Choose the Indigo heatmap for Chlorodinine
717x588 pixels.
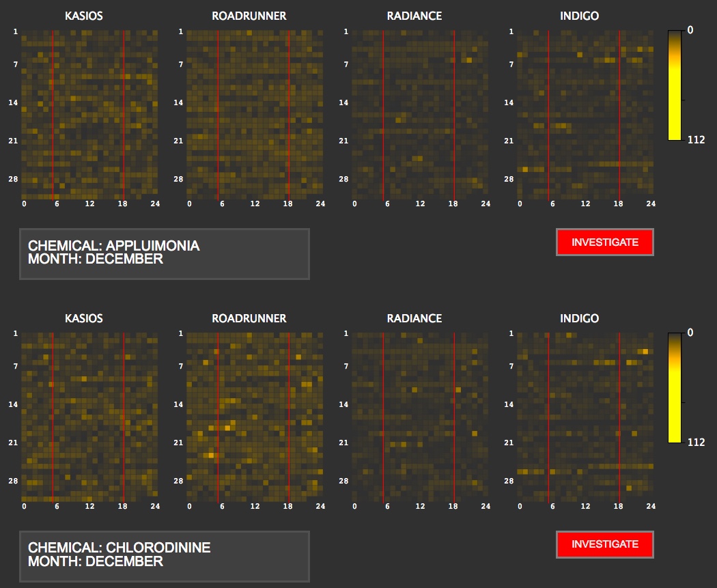click(x=585, y=417)
